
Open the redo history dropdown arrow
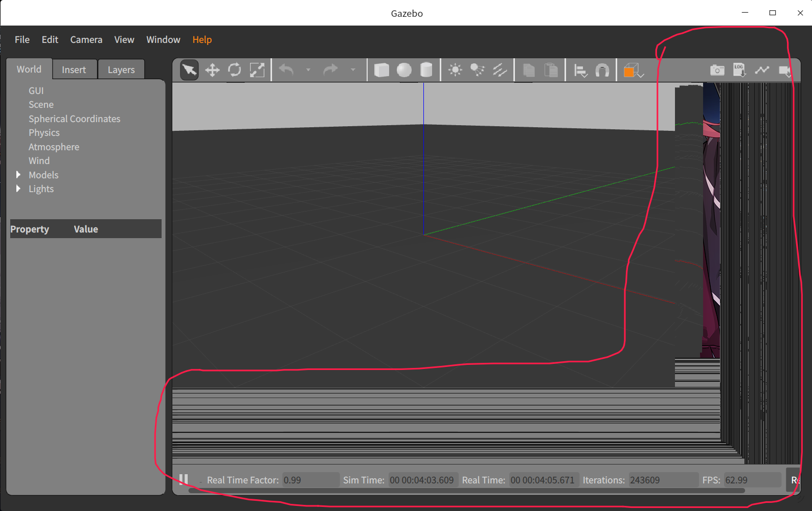[x=353, y=70]
